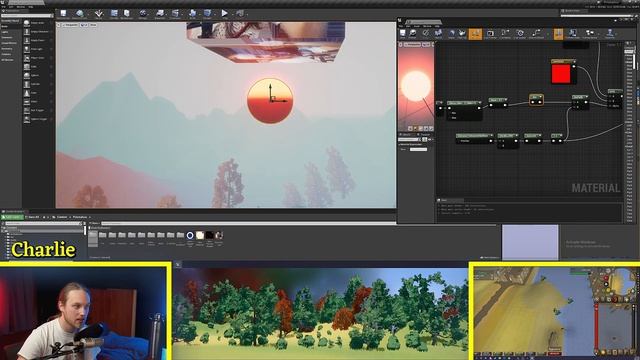Open the level viewport options arrow menu
The height and width of the screenshot is (360, 640).
pyautogui.click(x=59, y=25)
